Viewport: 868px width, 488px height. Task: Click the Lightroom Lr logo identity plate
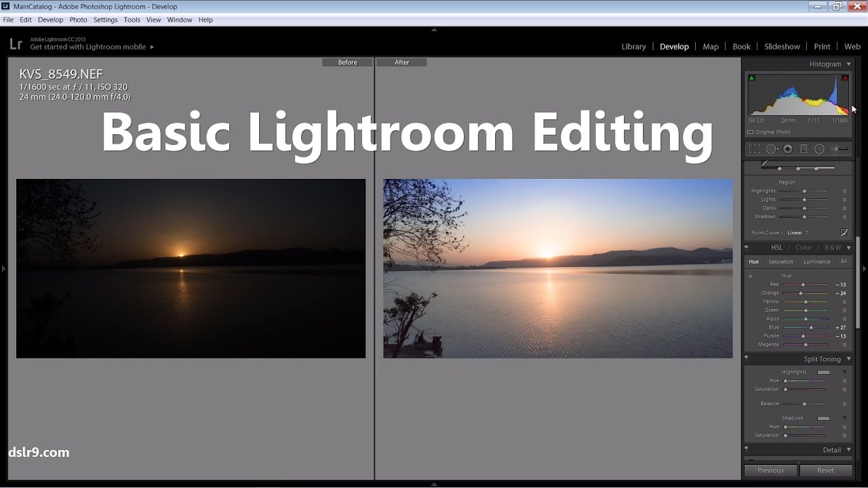(x=16, y=45)
